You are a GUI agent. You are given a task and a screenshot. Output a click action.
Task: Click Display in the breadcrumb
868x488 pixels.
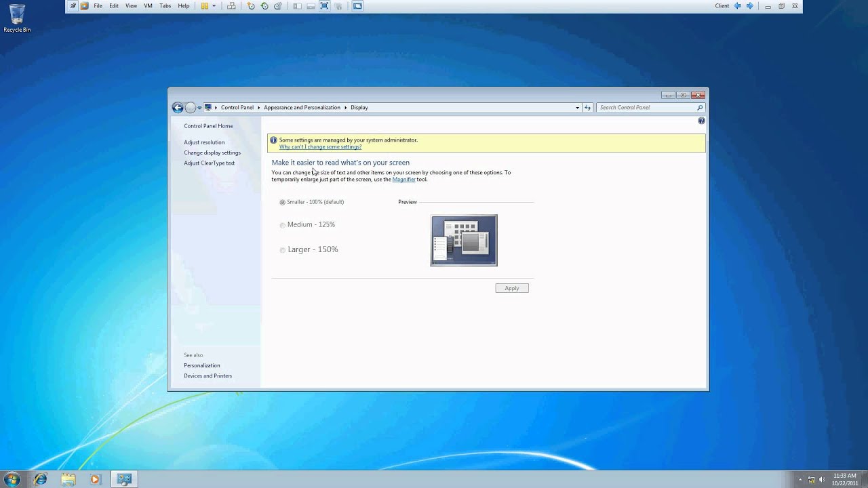359,107
